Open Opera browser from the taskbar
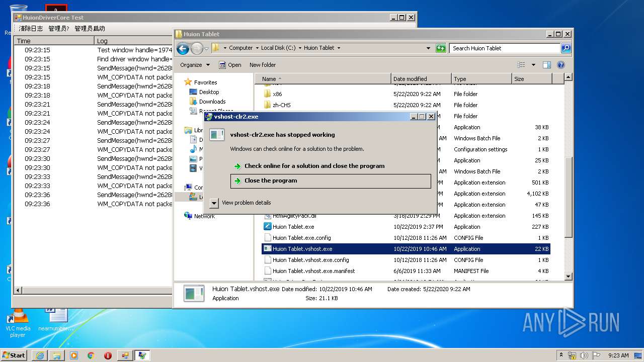Viewport: 644px width, 362px height. click(x=108, y=355)
